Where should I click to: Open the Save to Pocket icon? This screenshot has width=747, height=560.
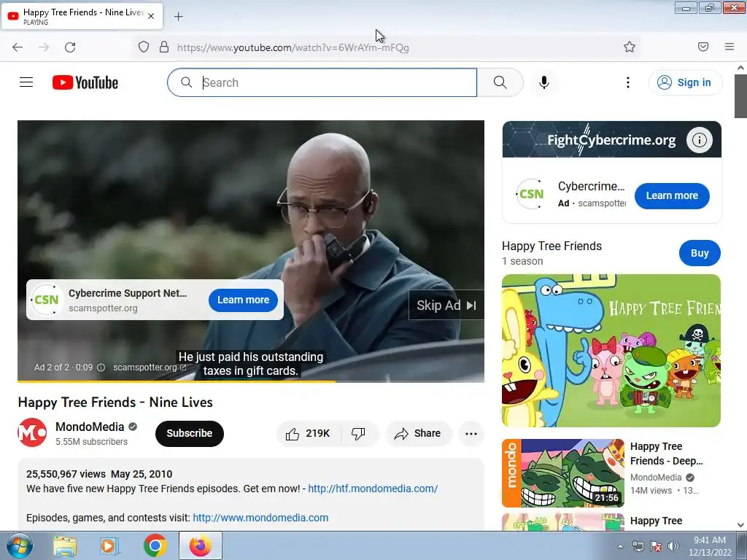coord(703,47)
